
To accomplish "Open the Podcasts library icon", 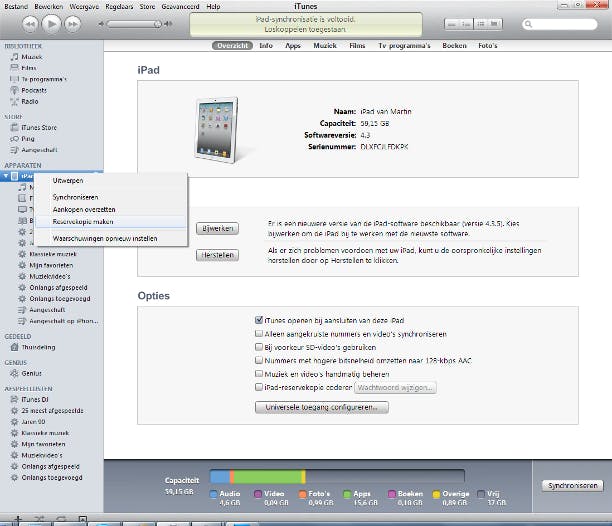I will click(14, 90).
